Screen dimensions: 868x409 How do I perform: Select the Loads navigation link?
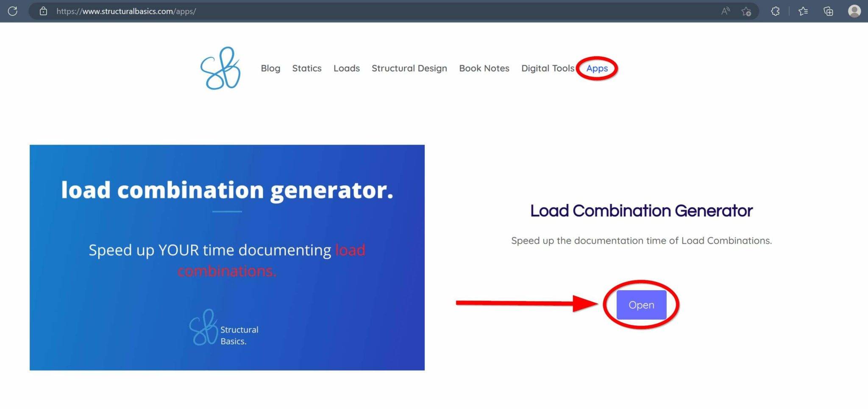346,68
